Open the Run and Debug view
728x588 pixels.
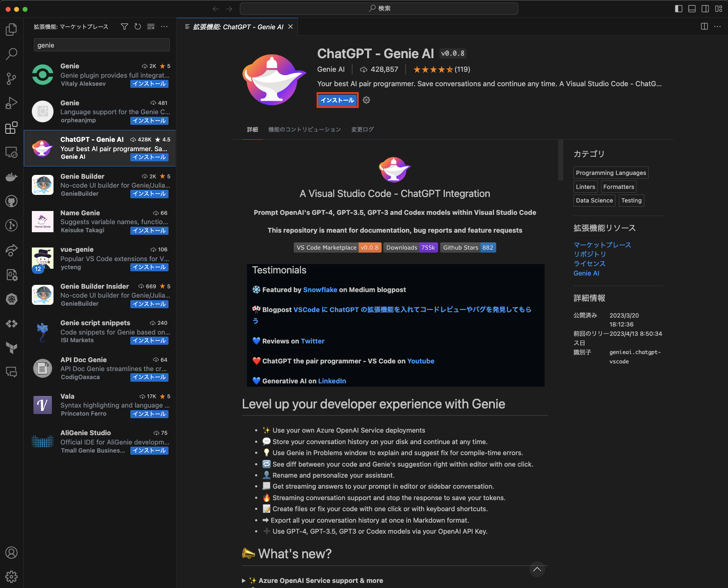(11, 103)
